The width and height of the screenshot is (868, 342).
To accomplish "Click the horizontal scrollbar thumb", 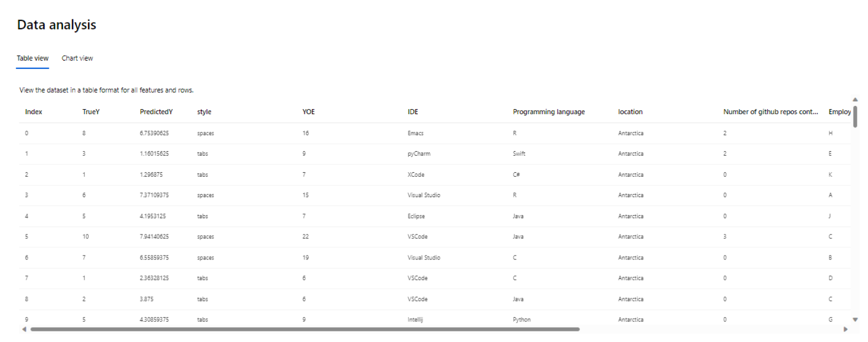I will pos(305,329).
